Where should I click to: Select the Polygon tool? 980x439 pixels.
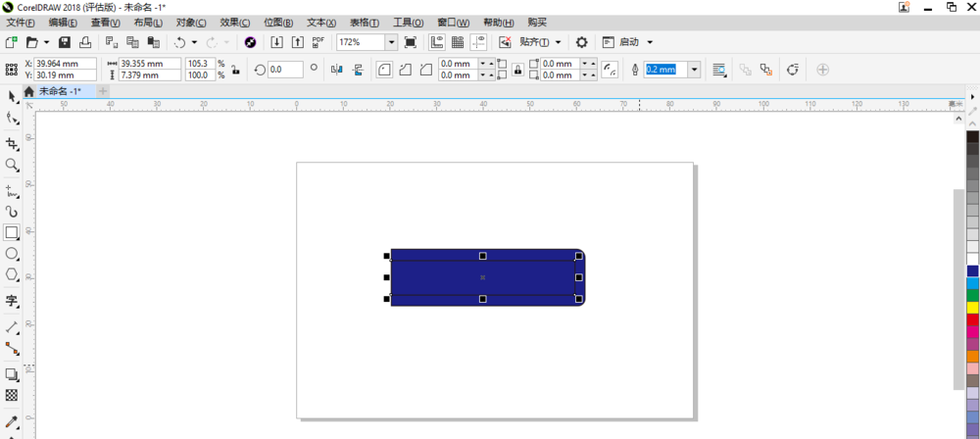[x=11, y=274]
